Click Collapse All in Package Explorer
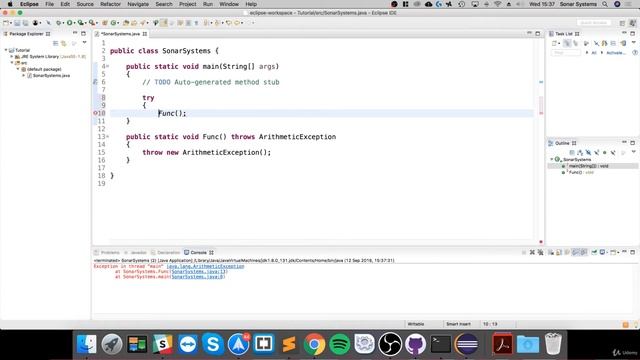640x360 pixels. 56,43
